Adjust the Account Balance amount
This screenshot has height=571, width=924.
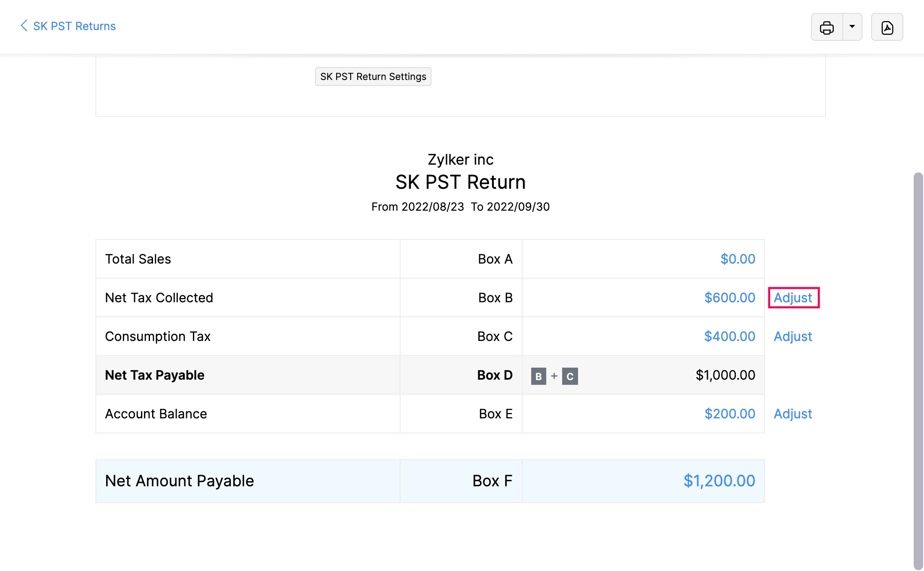[x=793, y=414]
